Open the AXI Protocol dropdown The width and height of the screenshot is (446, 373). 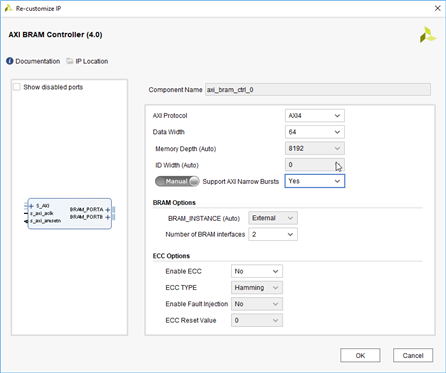pyautogui.click(x=315, y=116)
